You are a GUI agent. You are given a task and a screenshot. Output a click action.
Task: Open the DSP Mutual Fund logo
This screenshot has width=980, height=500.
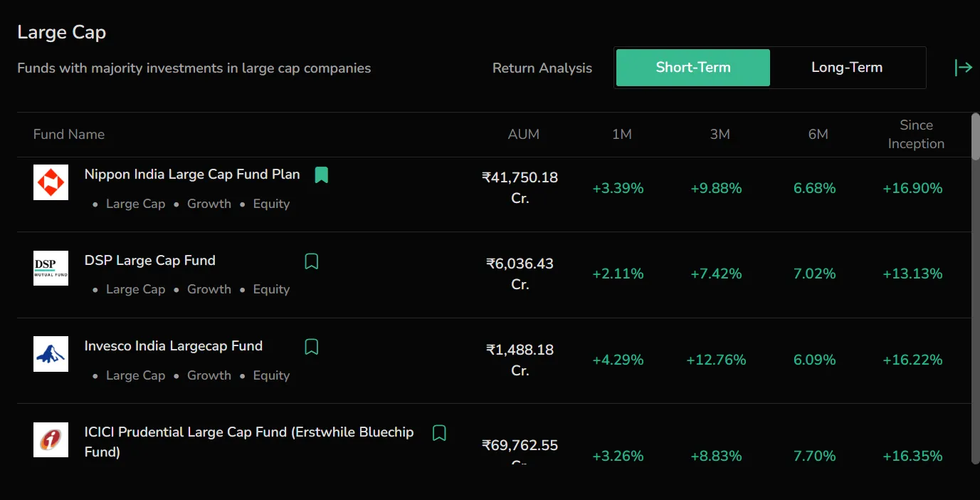tap(51, 268)
